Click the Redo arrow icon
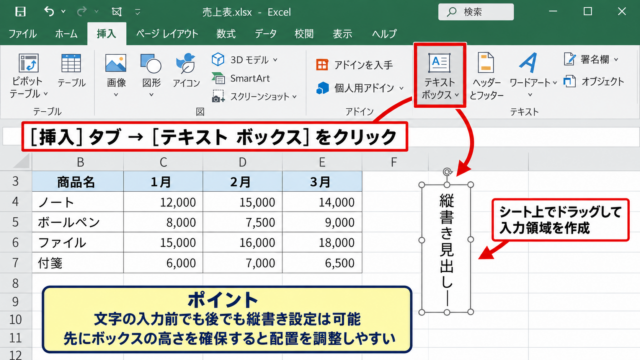This screenshot has width=640, height=360. (82, 11)
